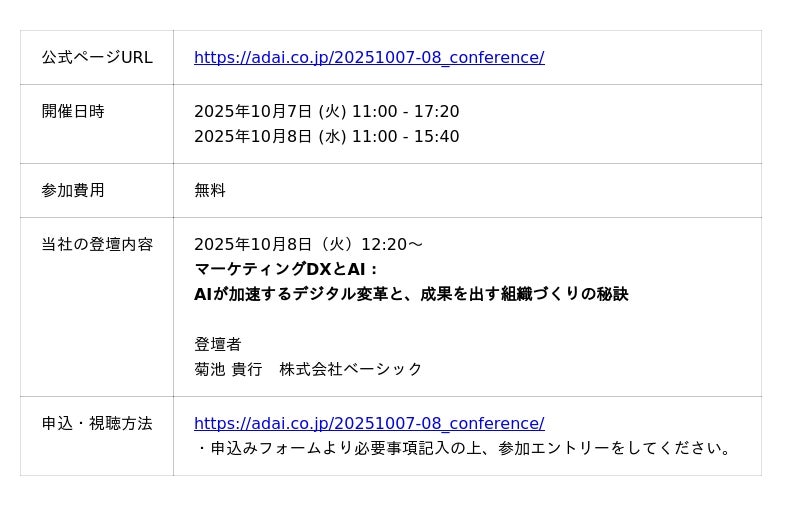Select the 当社の登壇内容 row label
The image size is (800, 506).
pyautogui.click(x=97, y=244)
